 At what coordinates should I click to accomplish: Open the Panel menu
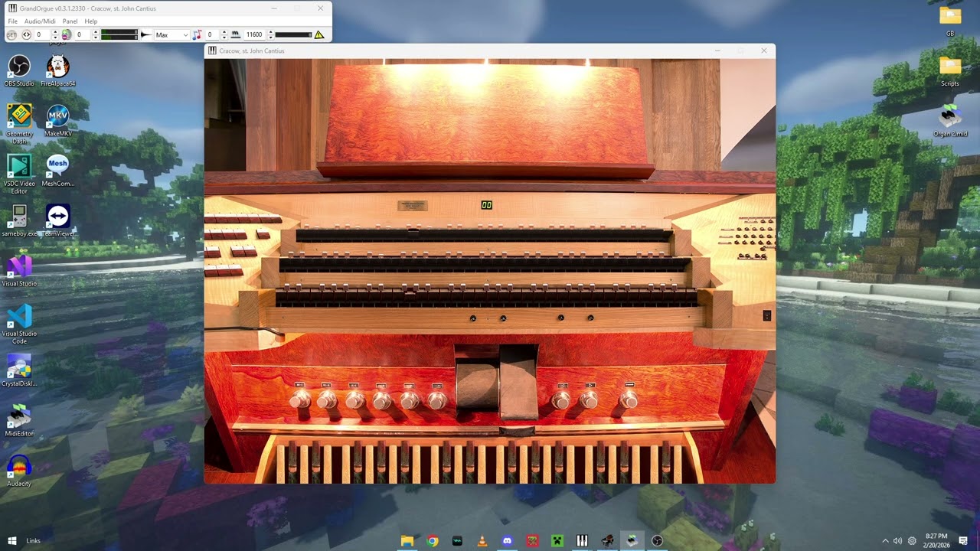(x=70, y=21)
